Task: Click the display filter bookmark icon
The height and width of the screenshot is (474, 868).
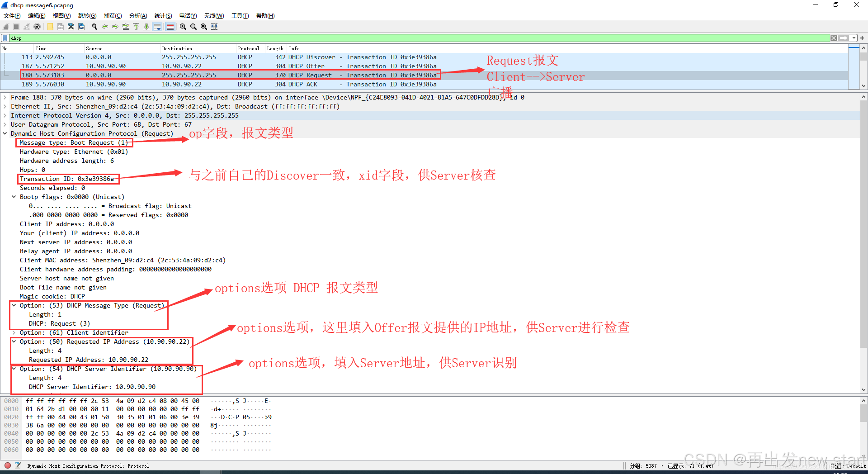Action: (x=5, y=38)
